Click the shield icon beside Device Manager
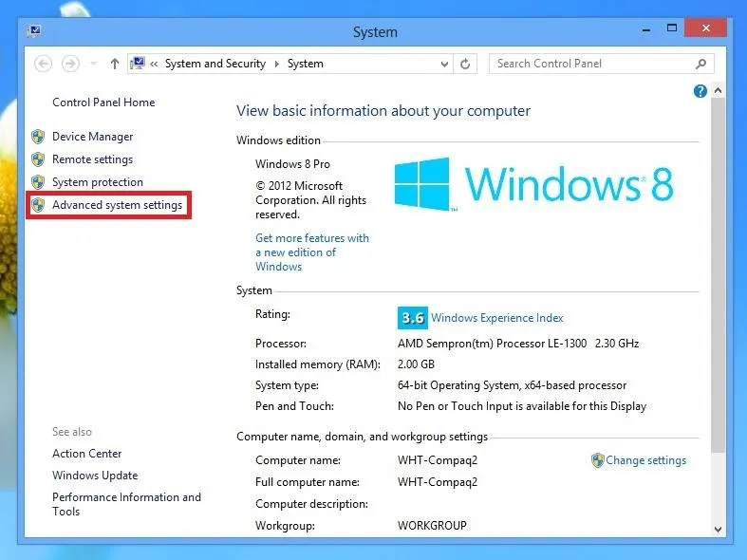Screen dimensions: 747x560 [38, 137]
